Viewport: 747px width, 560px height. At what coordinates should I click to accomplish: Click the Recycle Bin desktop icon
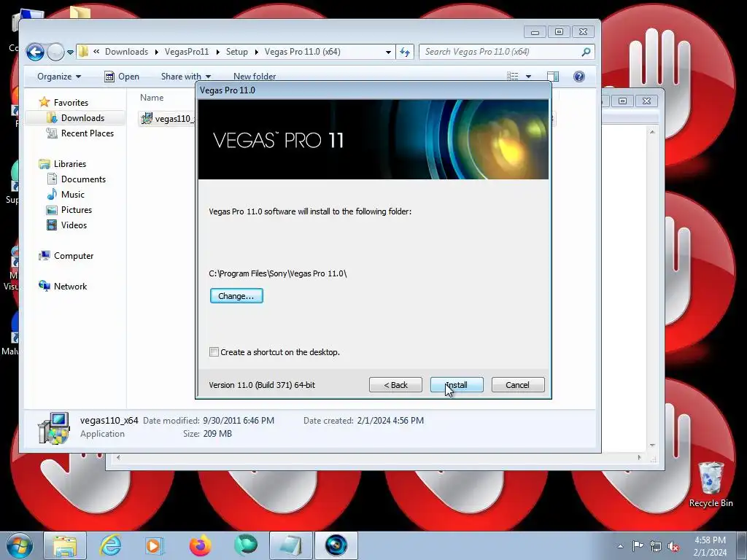tap(711, 485)
